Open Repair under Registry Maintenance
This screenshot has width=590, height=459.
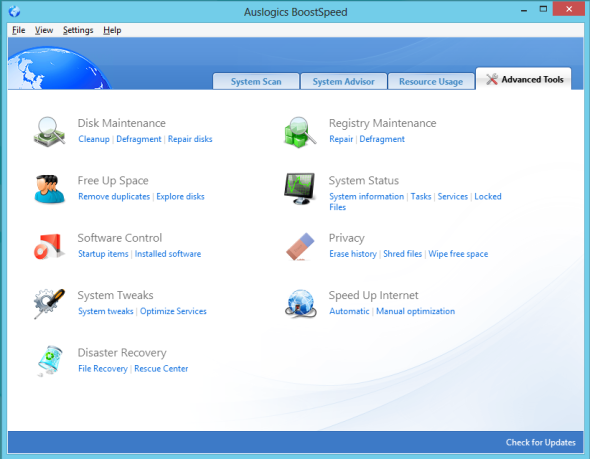click(x=341, y=139)
